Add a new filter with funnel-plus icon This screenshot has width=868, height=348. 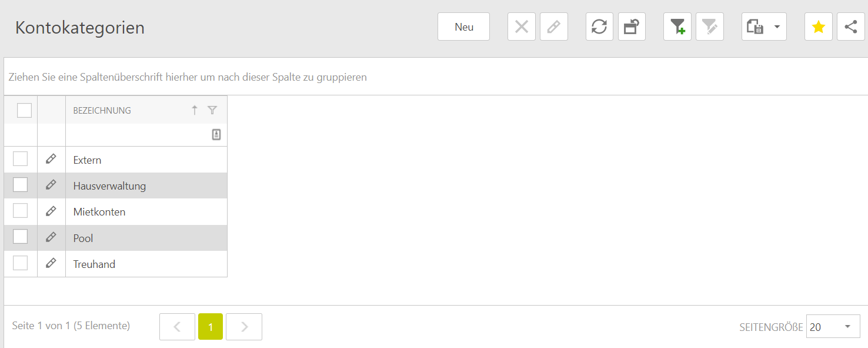point(677,27)
